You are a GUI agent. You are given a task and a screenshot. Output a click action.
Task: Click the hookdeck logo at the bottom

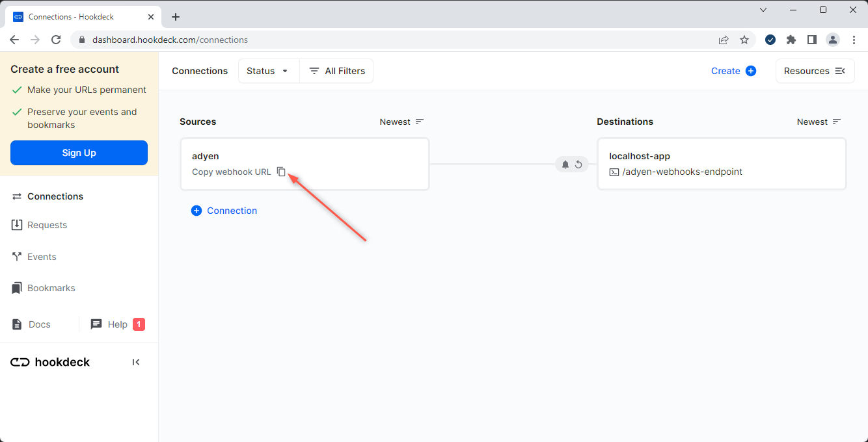[x=50, y=362]
